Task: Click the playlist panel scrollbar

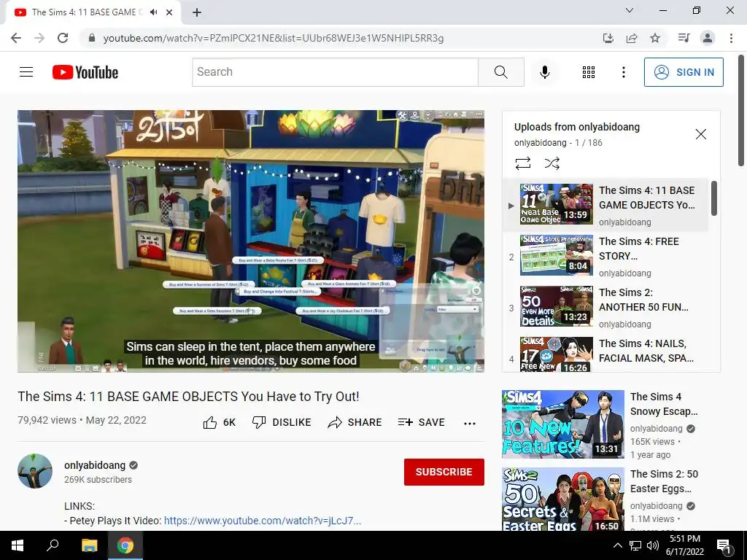Action: coord(713,198)
